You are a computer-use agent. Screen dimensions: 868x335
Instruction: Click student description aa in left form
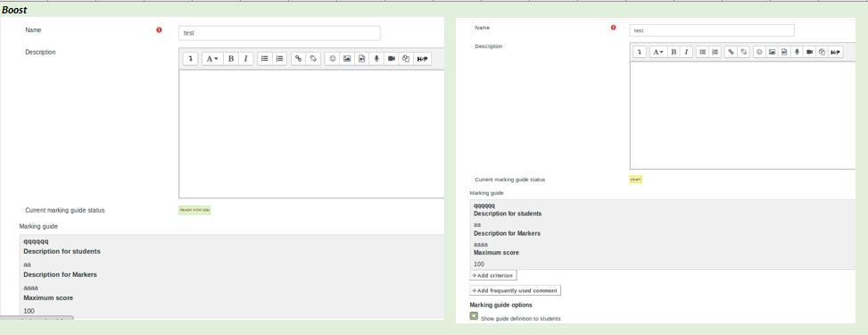coord(27,264)
